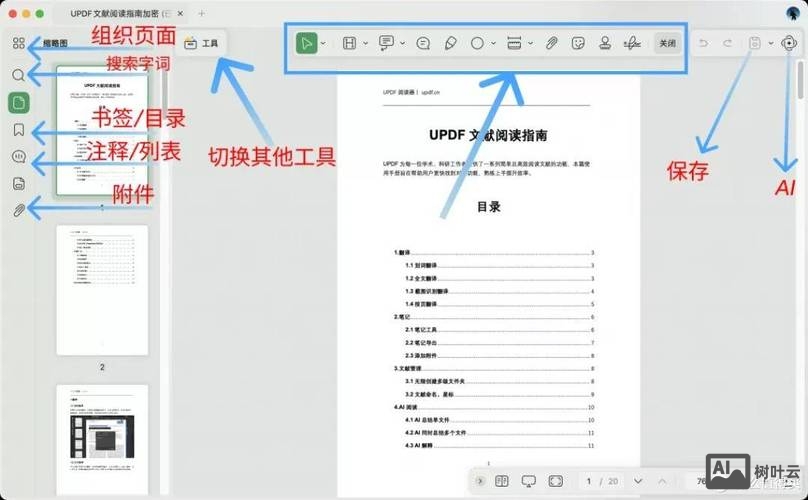Open the UPDF AI assistant icon
The image size is (808, 500).
tap(789, 43)
